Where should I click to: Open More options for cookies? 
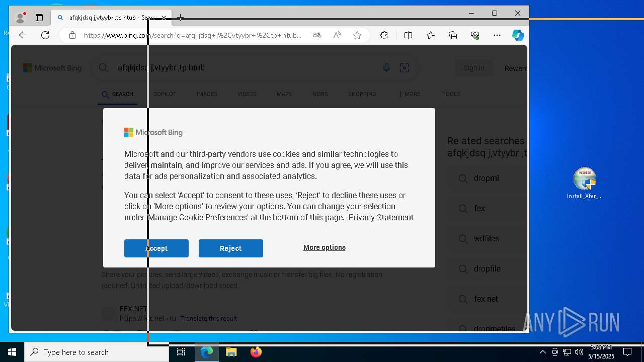[325, 247]
